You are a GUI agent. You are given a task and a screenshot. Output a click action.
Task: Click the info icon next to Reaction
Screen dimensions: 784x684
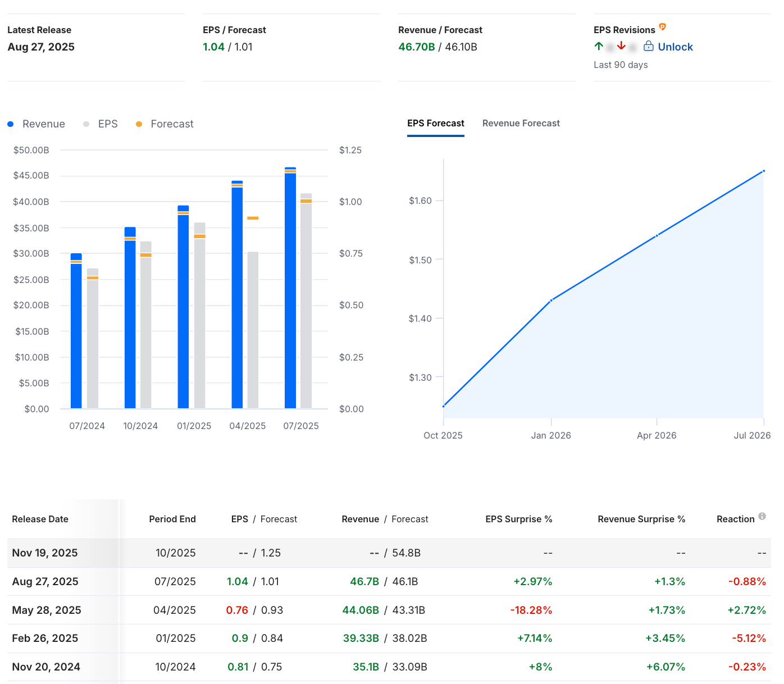pos(762,516)
